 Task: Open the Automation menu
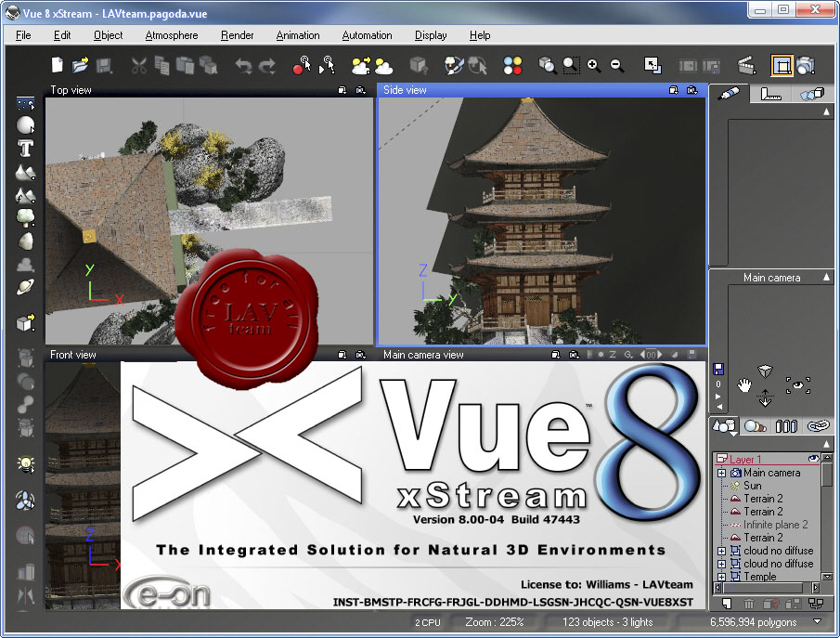(367, 35)
